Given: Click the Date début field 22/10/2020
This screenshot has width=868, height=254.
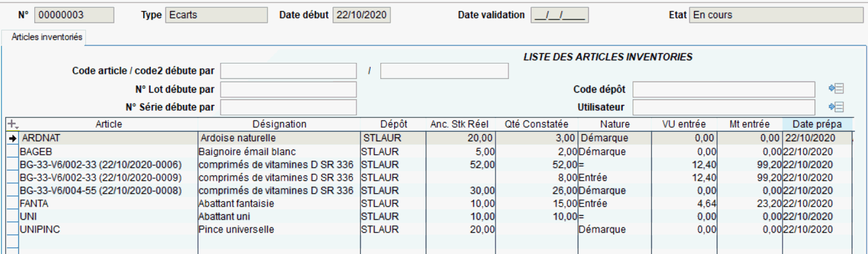Looking at the screenshot, I should 362,15.
